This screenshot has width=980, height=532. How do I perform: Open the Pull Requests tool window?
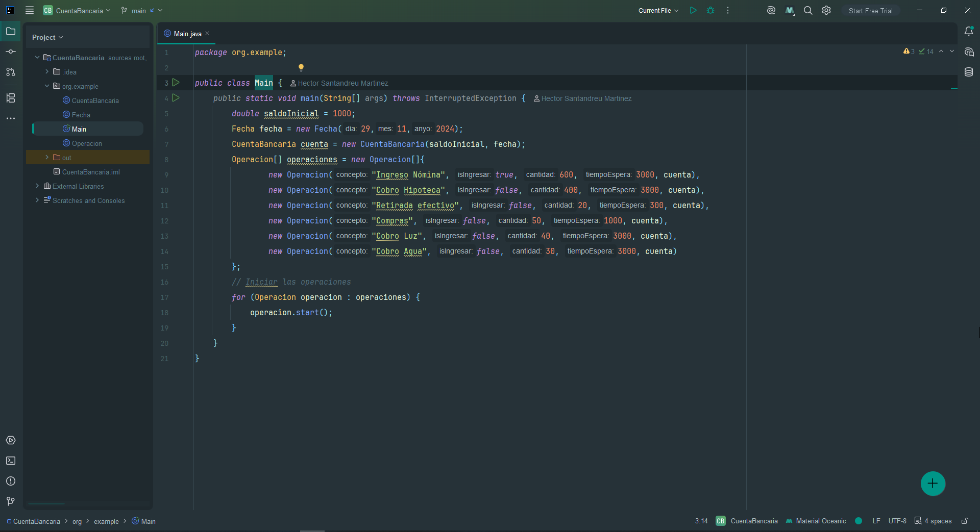pyautogui.click(x=11, y=72)
